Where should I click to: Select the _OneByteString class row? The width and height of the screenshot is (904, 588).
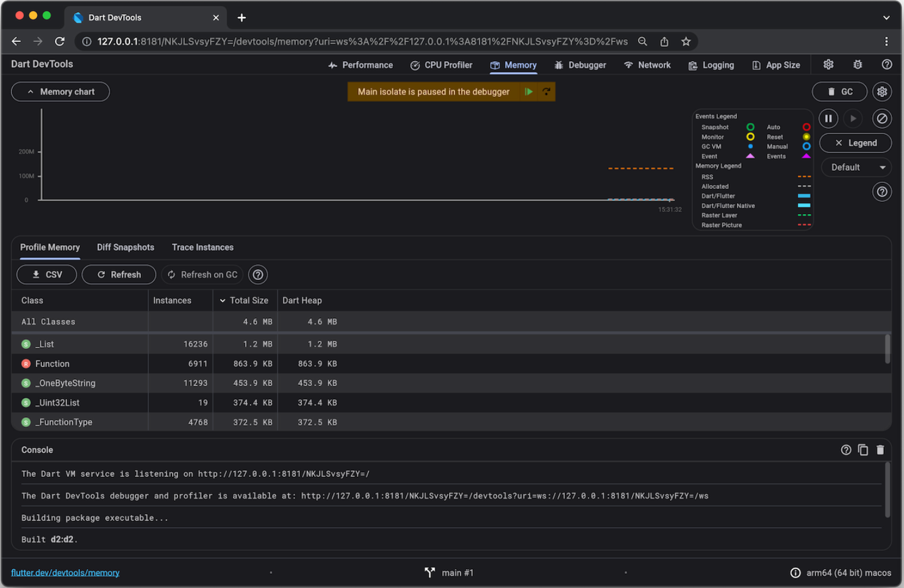(65, 383)
